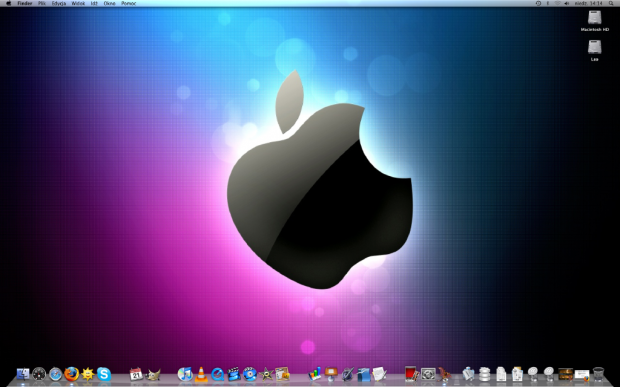
Task: Click the Time Machine menu bar icon
Action: click(538, 3)
